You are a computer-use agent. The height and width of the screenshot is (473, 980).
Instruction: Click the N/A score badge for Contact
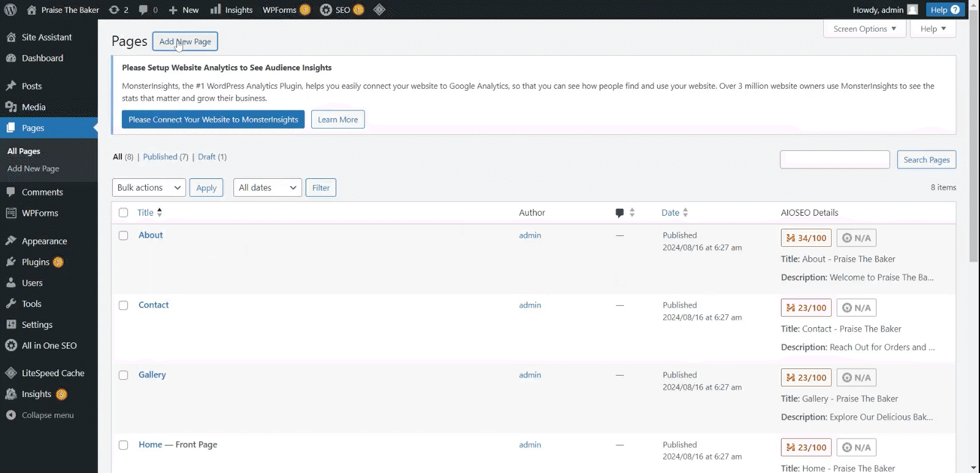click(x=856, y=308)
